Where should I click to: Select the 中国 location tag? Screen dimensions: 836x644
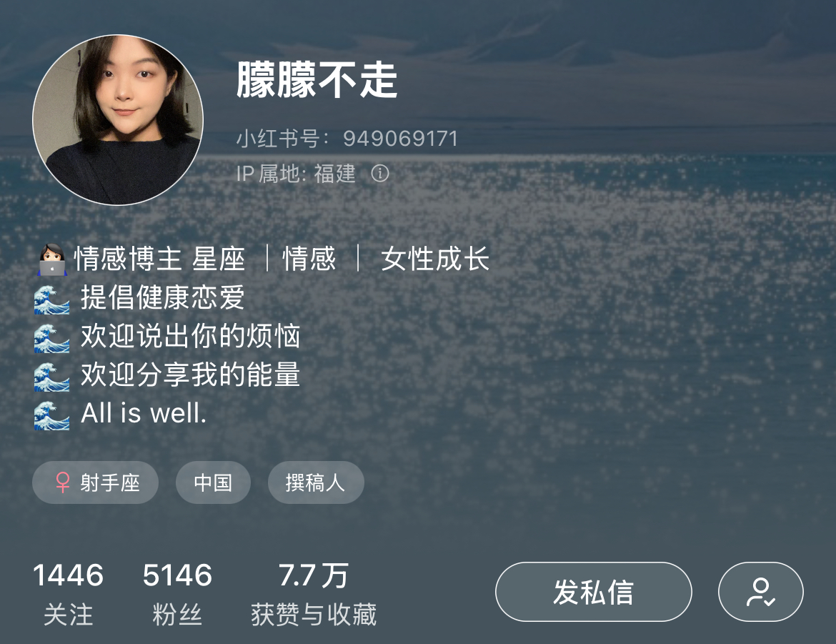tap(213, 482)
